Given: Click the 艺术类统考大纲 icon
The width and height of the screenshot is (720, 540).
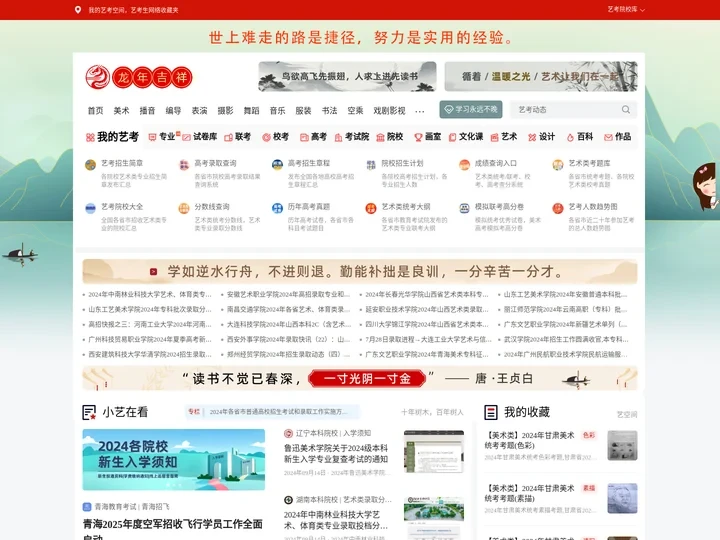Looking at the screenshot, I should pos(371,208).
